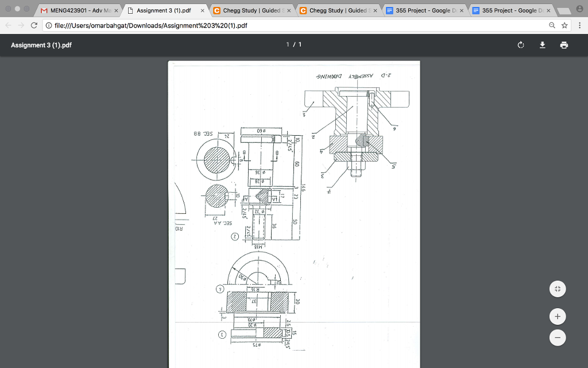Reload the current page
This screenshot has width=588, height=368.
(x=34, y=25)
